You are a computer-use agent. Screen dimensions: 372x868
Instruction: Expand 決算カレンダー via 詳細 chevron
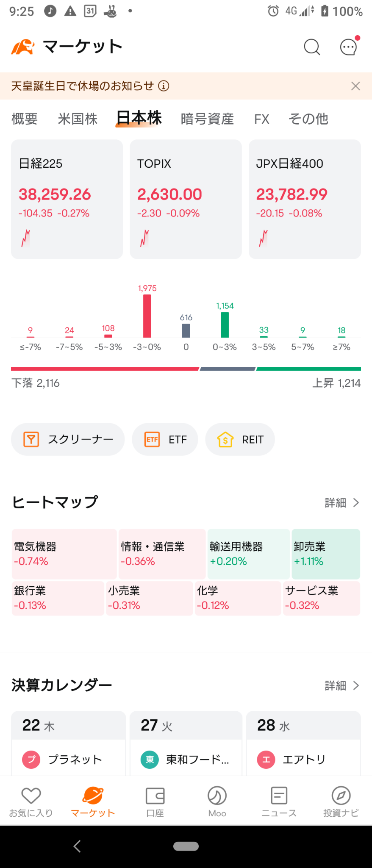click(x=342, y=686)
